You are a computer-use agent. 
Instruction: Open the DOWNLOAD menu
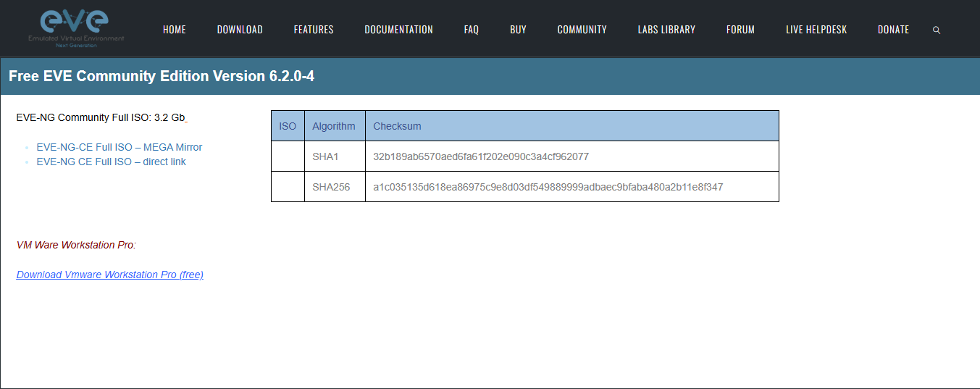coord(240,30)
